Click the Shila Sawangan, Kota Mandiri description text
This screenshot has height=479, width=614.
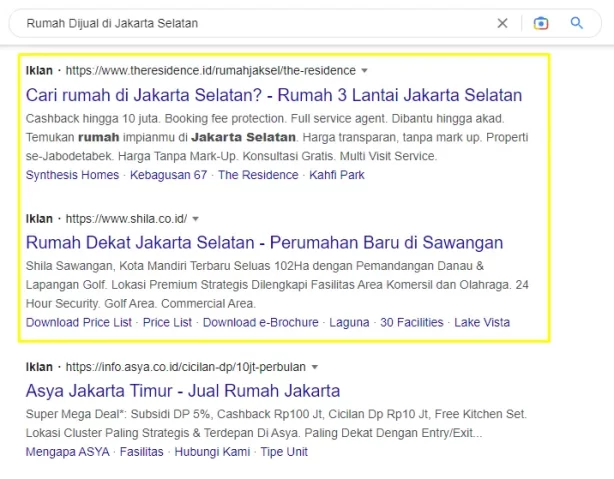point(255,266)
